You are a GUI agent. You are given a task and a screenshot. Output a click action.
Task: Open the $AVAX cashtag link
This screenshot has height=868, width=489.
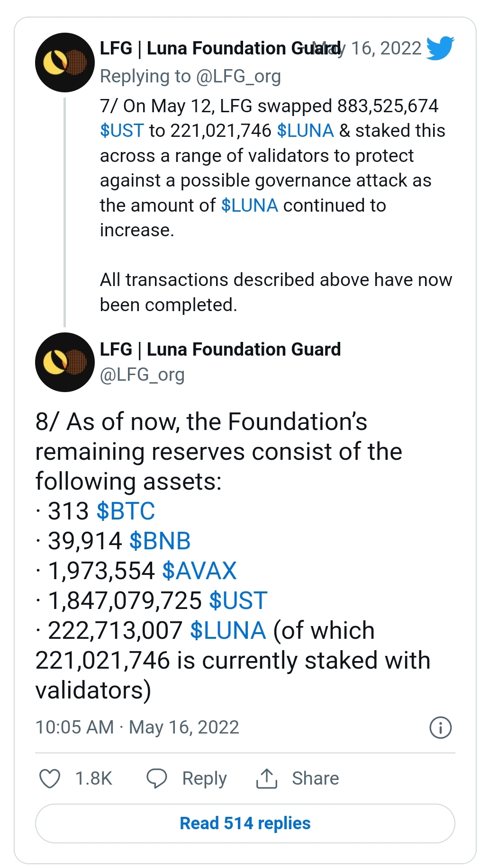(x=199, y=571)
